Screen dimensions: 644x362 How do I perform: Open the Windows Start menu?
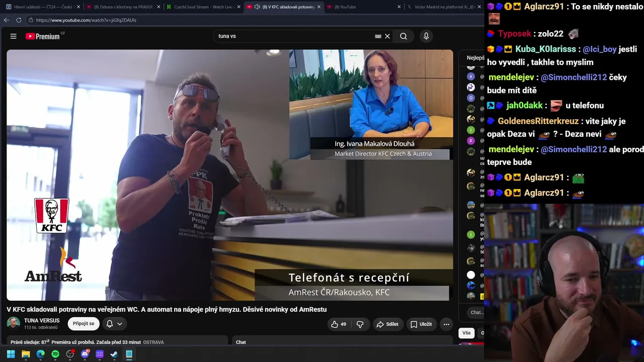click(11, 354)
